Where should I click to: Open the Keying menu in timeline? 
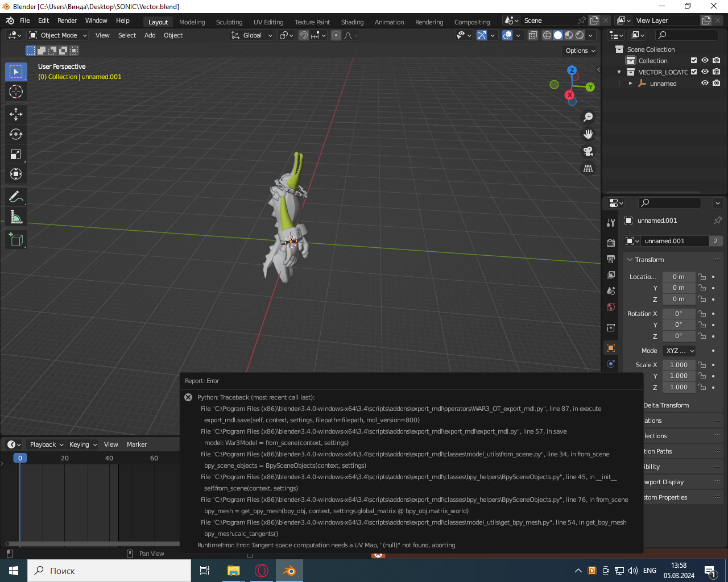(82, 444)
